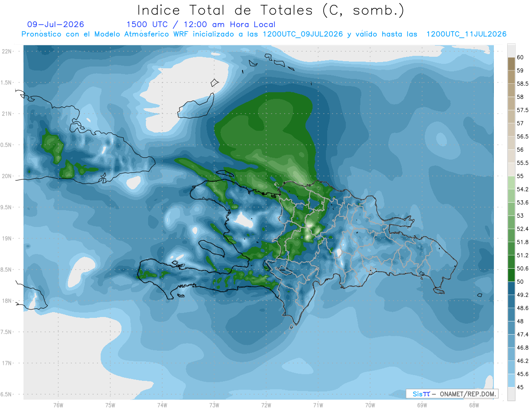The image size is (532, 411).
Task: Click the colorbar value "55.5"
Action: pyautogui.click(x=523, y=163)
